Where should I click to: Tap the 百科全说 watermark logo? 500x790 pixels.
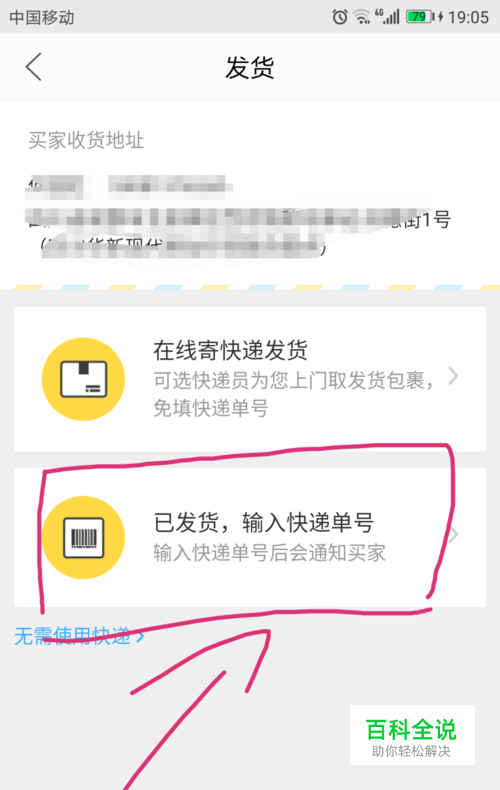pos(412,735)
